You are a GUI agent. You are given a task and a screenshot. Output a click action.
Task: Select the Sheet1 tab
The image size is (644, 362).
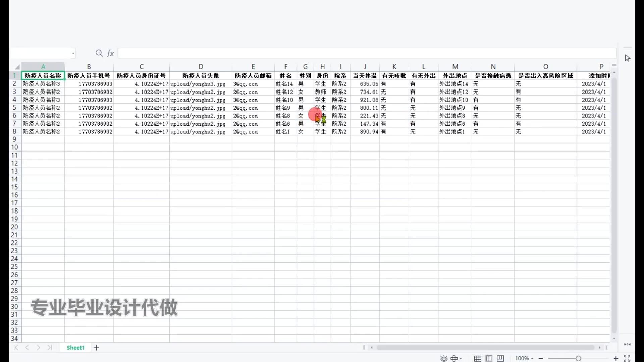(75, 348)
